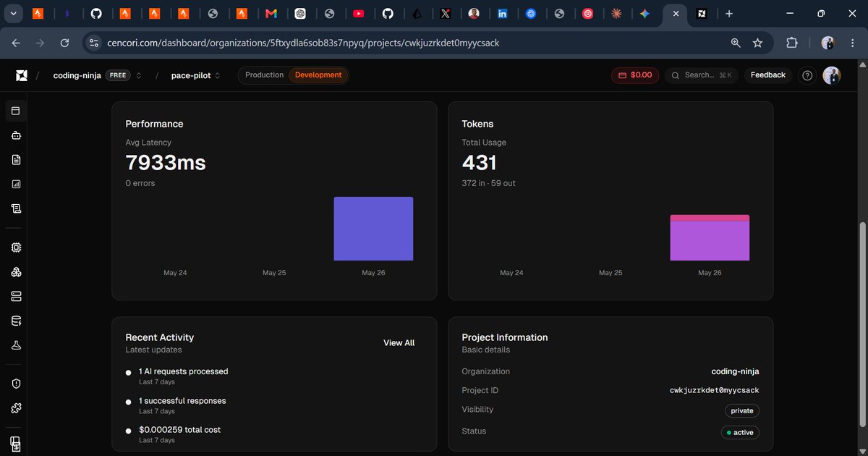
Task: Open the stacked cubes sidebar icon
Action: pyautogui.click(x=16, y=272)
